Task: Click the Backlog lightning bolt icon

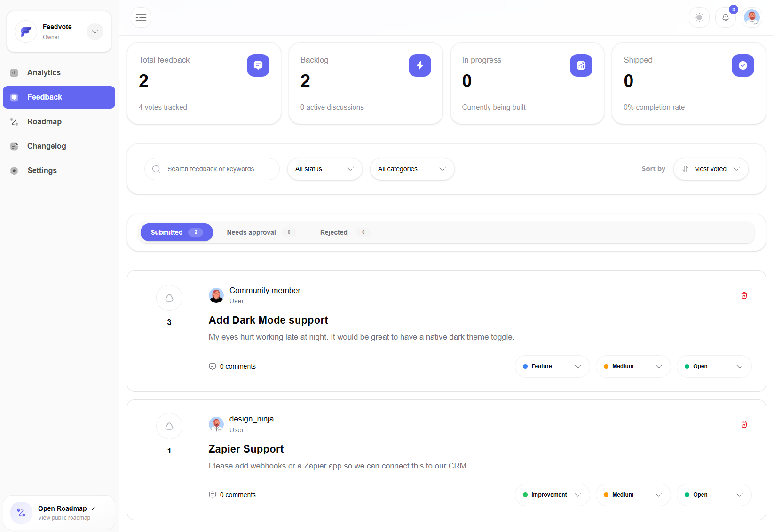Action: (x=419, y=65)
